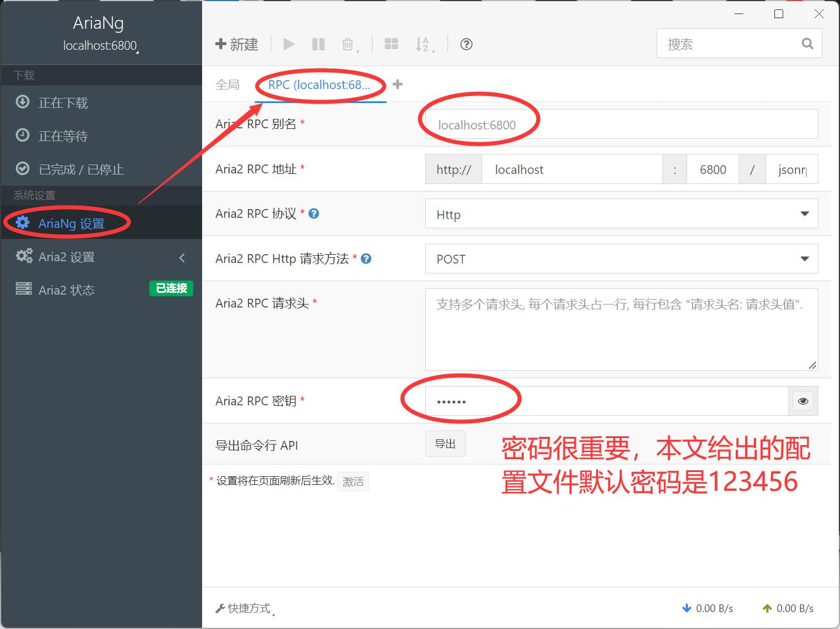
Task: Click the select all grid icon
Action: pos(391,45)
